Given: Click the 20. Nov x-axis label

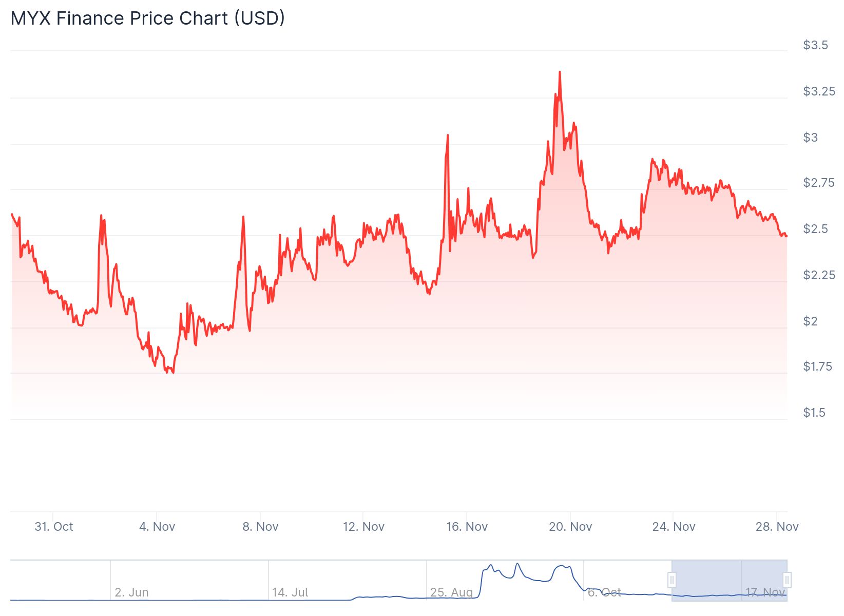Looking at the screenshot, I should tap(570, 527).
